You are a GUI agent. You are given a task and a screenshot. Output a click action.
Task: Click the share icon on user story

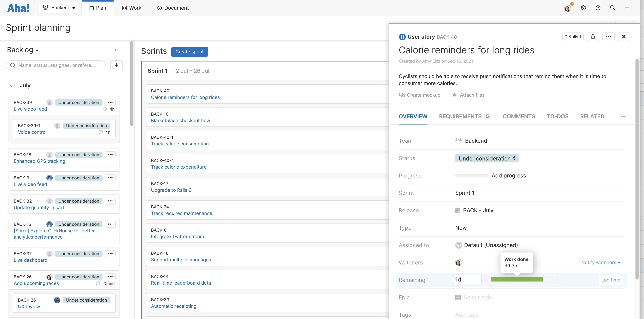coord(593,37)
